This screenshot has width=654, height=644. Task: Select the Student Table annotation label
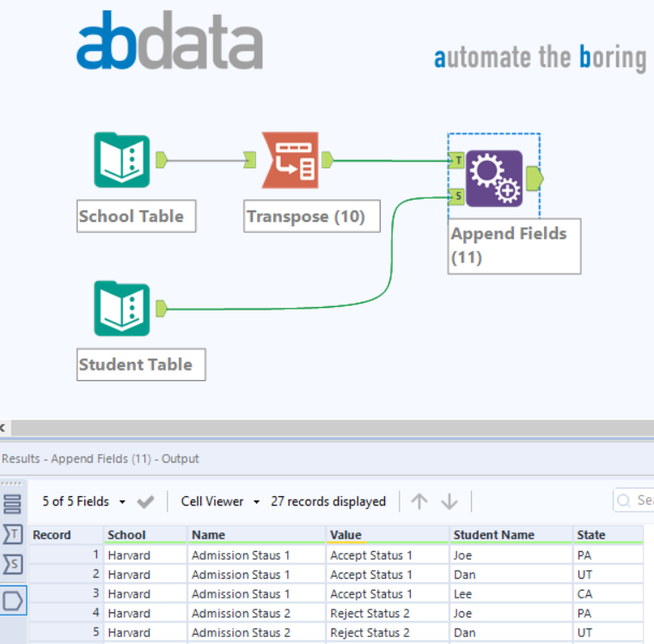141,365
